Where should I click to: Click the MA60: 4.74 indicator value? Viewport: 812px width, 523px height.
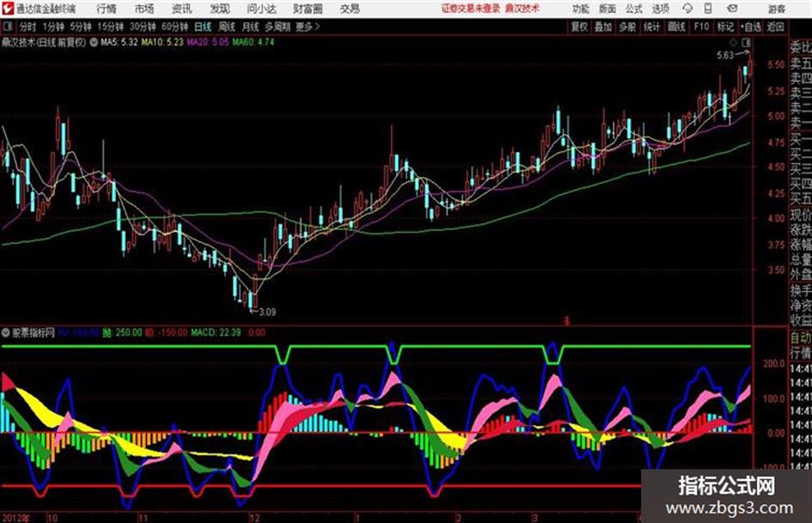(253, 42)
